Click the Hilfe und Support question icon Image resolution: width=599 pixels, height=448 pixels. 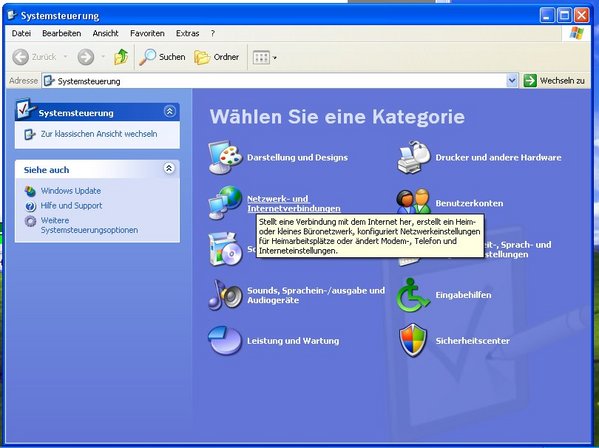pos(30,206)
